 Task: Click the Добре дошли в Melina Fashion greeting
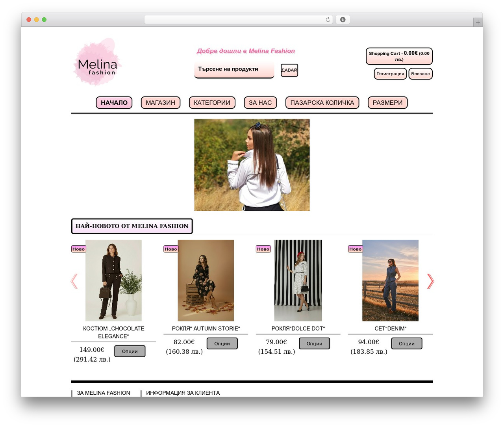(x=246, y=51)
